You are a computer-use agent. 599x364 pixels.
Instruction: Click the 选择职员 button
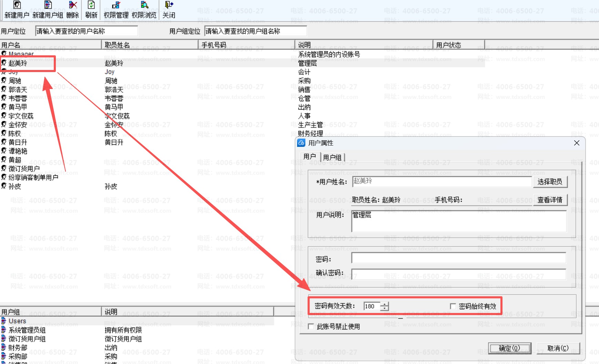point(550,182)
